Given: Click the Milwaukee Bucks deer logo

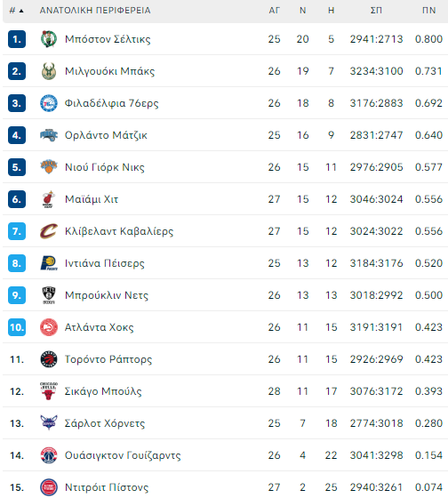Looking at the screenshot, I should (x=49, y=71).
